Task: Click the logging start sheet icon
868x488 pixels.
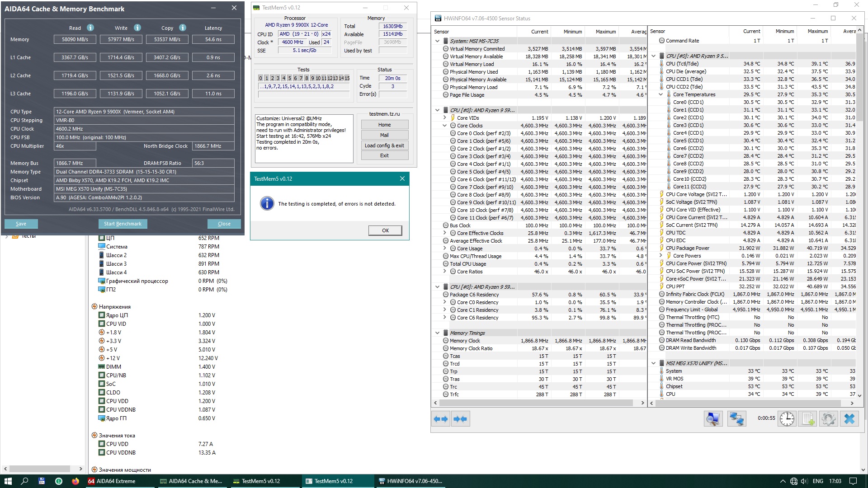Action: [808, 419]
